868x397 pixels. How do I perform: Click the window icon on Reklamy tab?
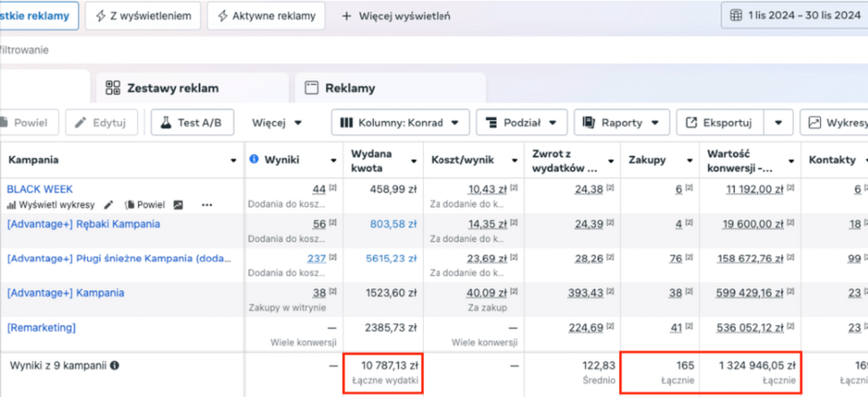[312, 88]
